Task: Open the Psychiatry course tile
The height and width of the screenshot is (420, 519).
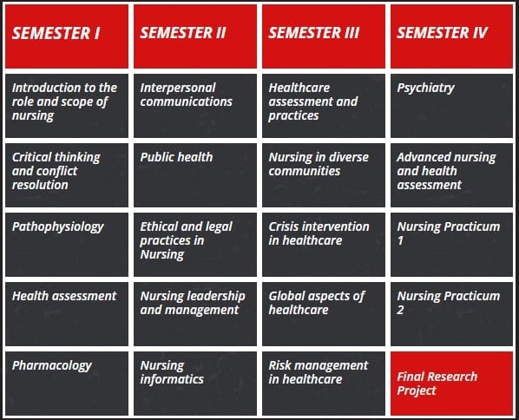Action: coord(451,106)
